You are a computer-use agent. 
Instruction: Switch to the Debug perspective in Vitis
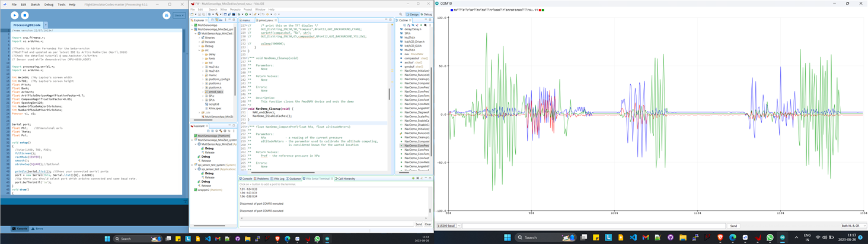(426, 14)
